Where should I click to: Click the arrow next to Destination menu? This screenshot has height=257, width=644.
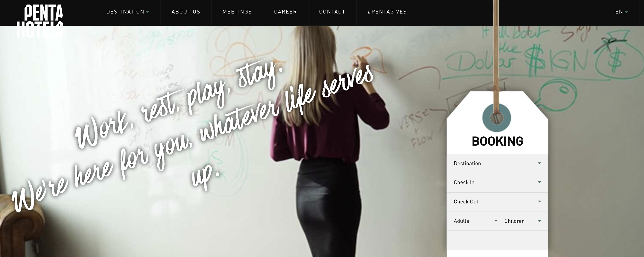coord(148,12)
